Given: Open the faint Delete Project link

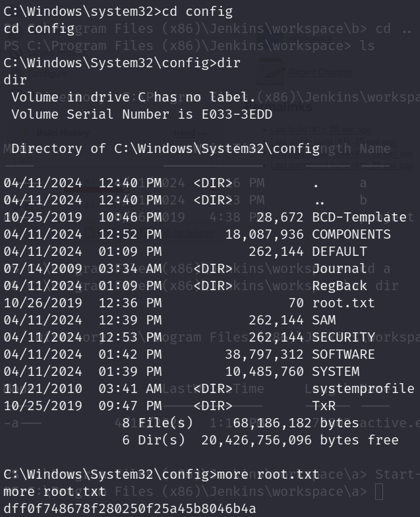Looking at the screenshot, I should click(x=57, y=53).
